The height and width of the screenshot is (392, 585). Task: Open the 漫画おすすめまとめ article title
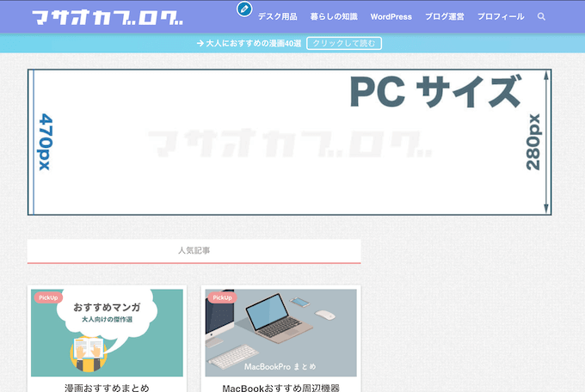(x=107, y=388)
